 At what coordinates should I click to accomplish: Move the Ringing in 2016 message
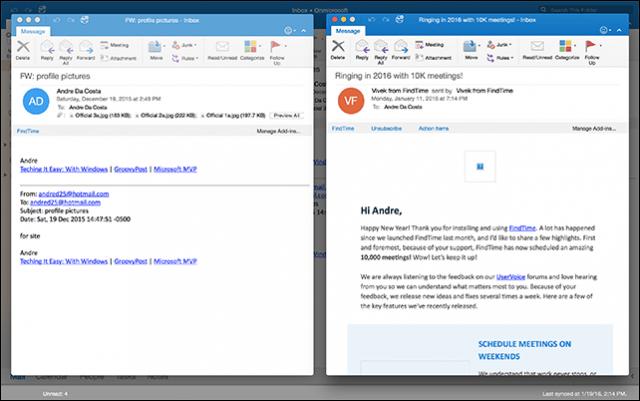tap(471, 50)
